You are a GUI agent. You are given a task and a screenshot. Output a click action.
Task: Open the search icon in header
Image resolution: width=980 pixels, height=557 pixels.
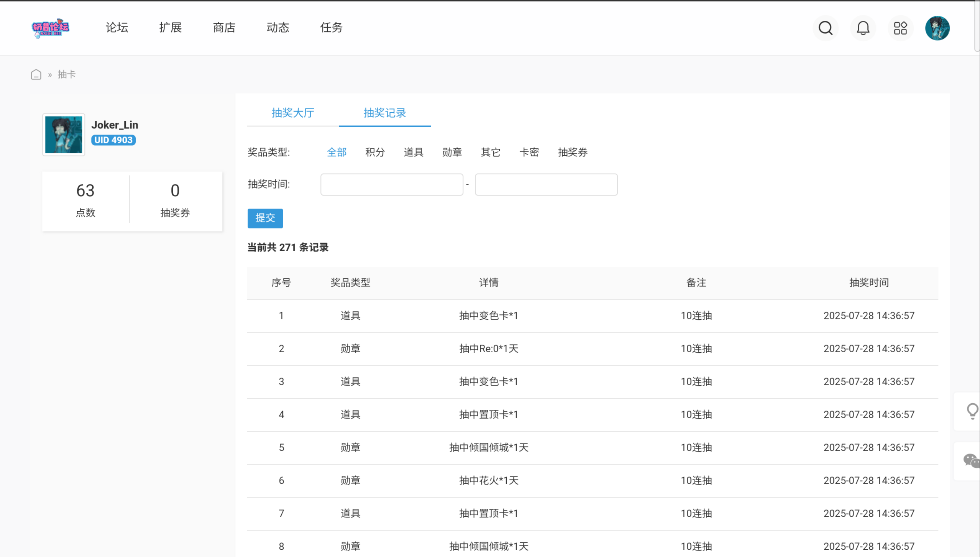point(825,28)
